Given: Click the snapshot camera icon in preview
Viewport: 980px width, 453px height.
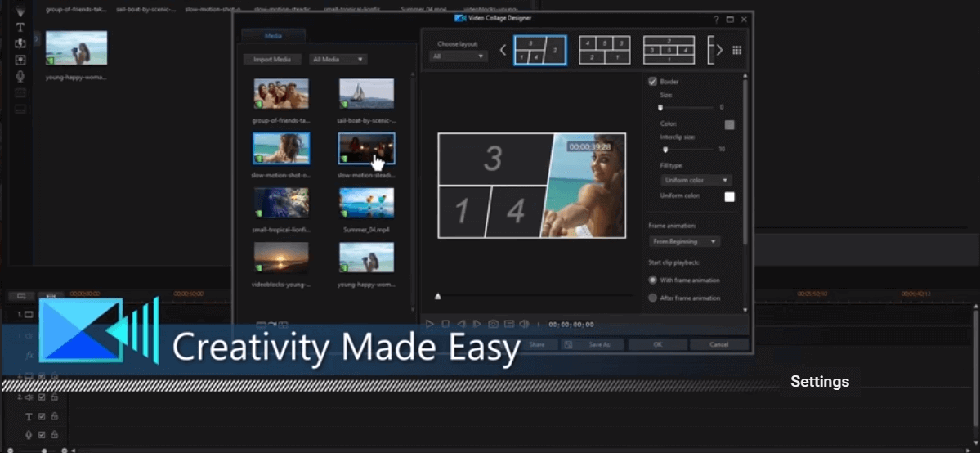Looking at the screenshot, I should [493, 324].
